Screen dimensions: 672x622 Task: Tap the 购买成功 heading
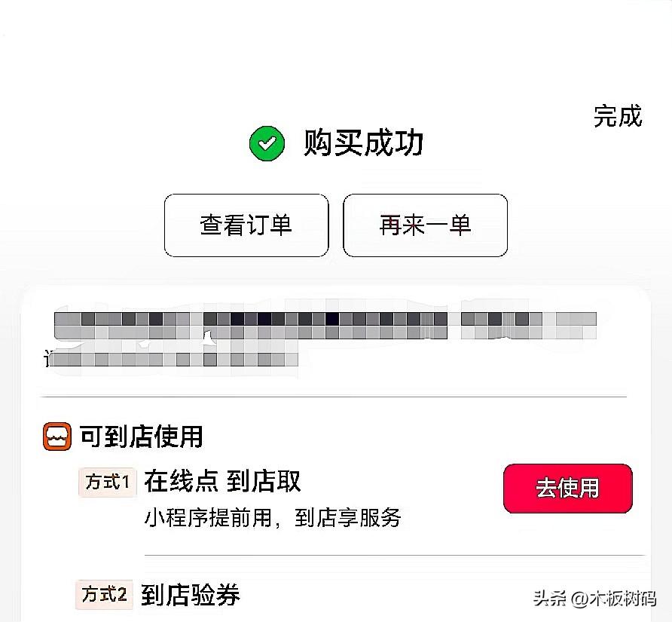(363, 142)
